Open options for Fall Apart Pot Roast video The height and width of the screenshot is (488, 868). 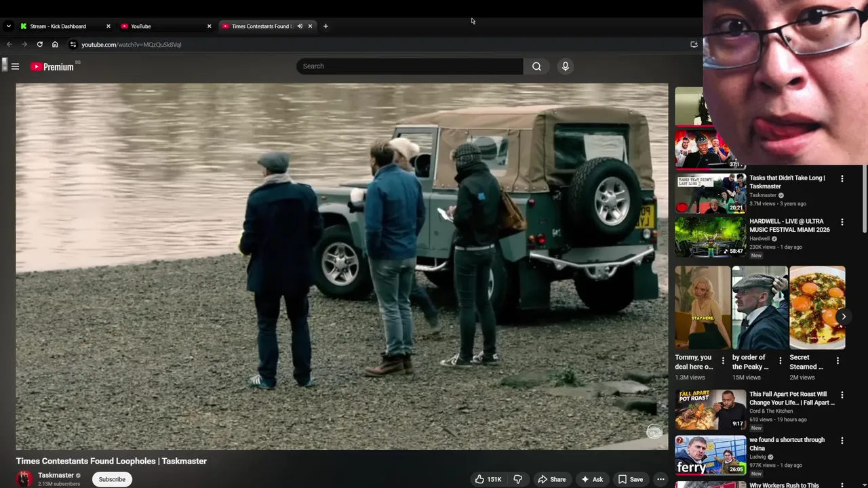(842, 395)
